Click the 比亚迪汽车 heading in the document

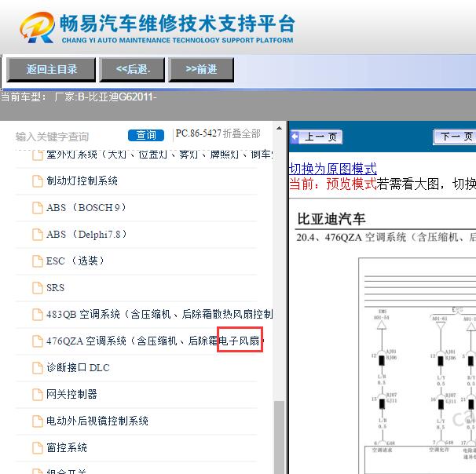pos(331,219)
